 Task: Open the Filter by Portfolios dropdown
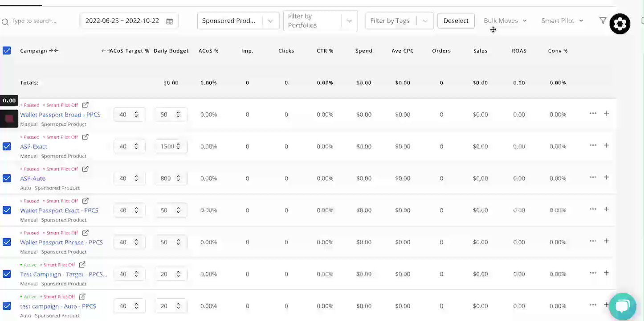click(x=349, y=21)
